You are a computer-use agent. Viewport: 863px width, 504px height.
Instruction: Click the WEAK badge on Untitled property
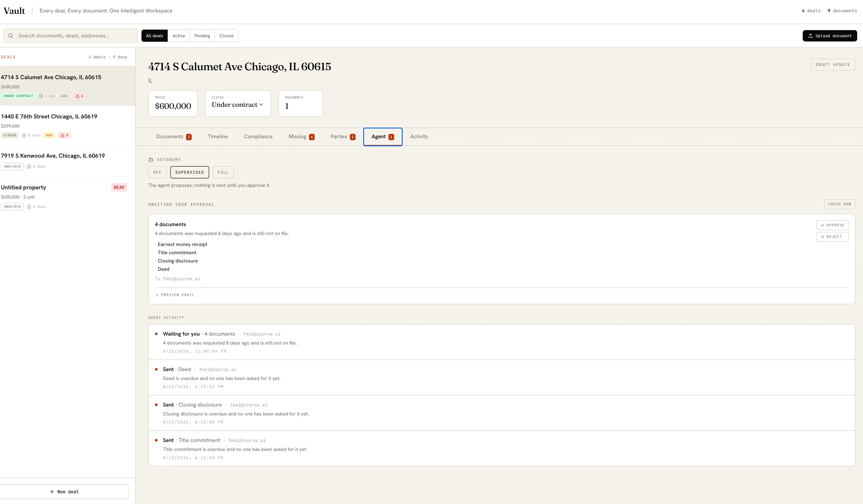(119, 188)
